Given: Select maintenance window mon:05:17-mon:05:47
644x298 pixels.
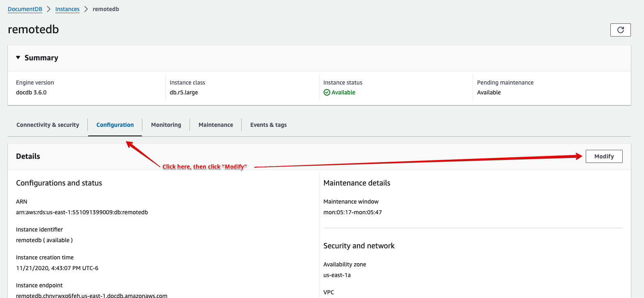Looking at the screenshot, I should (x=353, y=212).
